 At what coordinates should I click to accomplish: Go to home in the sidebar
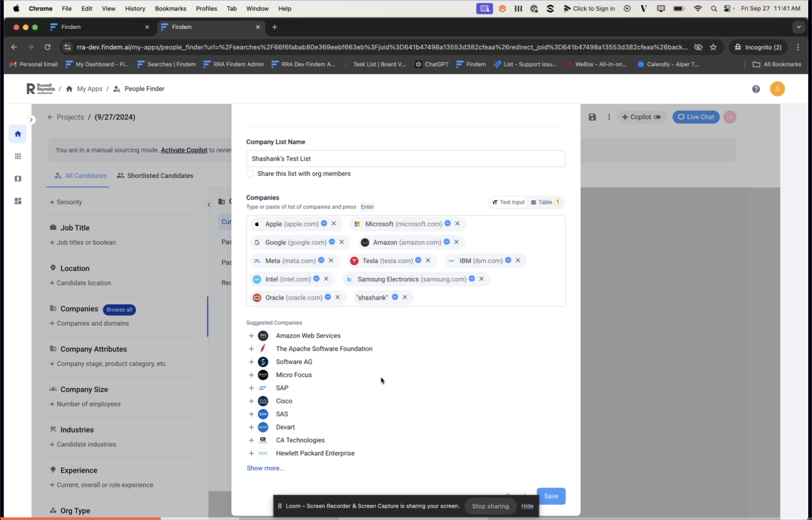[x=18, y=134]
